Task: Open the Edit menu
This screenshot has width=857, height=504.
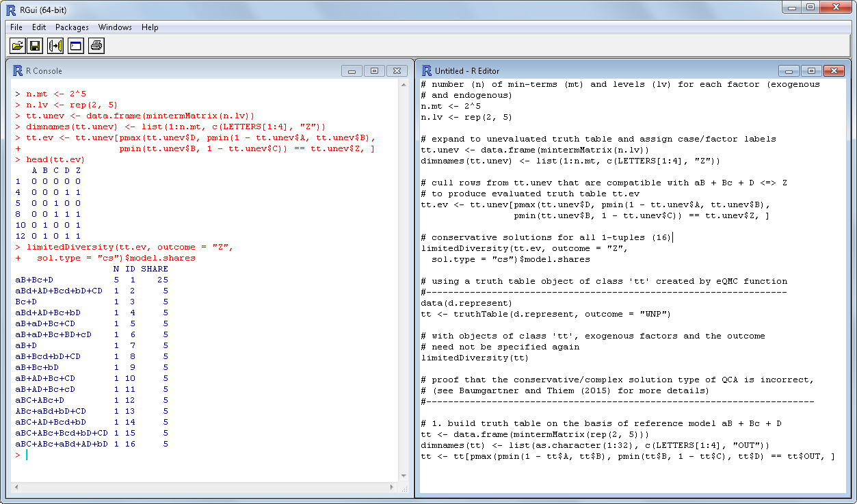Action: pyautogui.click(x=39, y=27)
